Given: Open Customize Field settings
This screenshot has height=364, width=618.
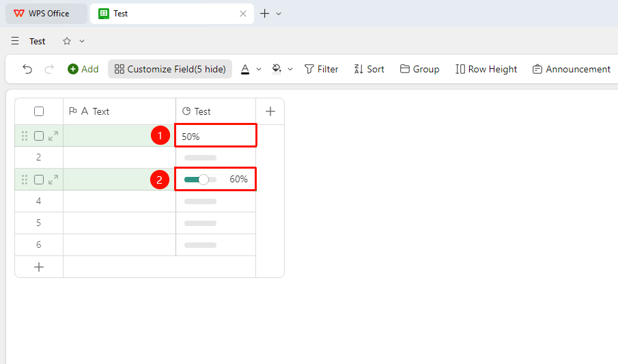Looking at the screenshot, I should (x=170, y=69).
